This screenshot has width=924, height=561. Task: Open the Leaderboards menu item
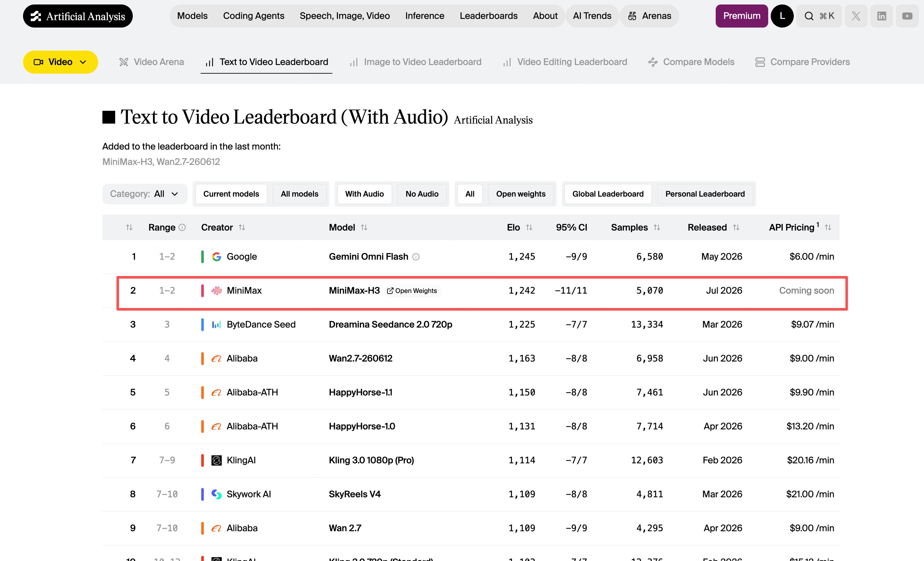point(488,16)
